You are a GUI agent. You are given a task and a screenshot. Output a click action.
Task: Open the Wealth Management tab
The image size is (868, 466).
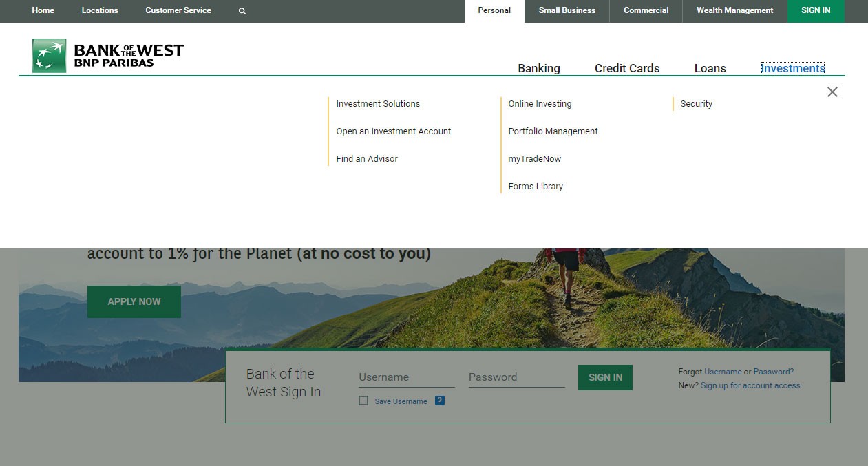click(734, 11)
